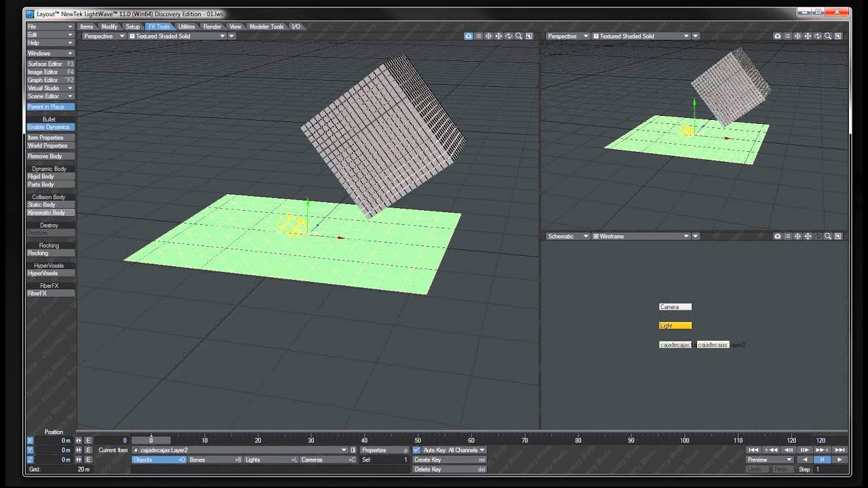This screenshot has width=868, height=488.
Task: Click frame 50 on the timeline ruler
Action: [x=418, y=441]
